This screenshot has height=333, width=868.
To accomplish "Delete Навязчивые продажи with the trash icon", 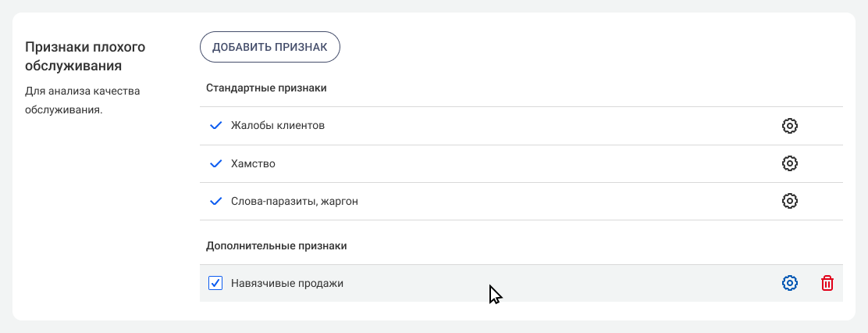I will [x=827, y=283].
